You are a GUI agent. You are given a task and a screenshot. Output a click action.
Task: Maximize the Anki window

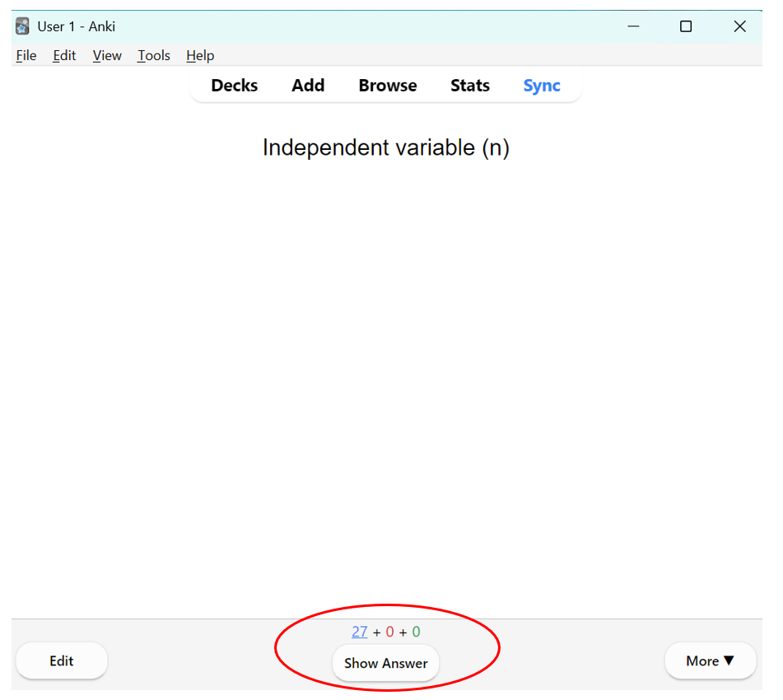pyautogui.click(x=686, y=26)
